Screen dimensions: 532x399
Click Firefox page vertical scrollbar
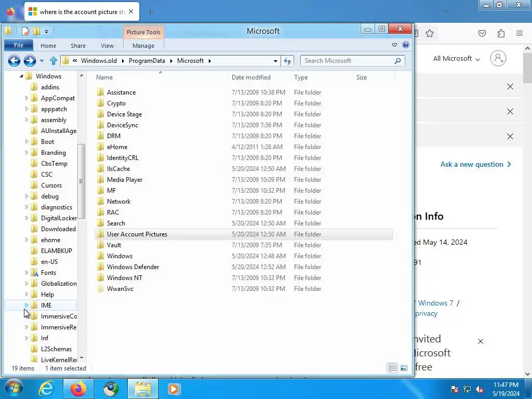(528, 68)
